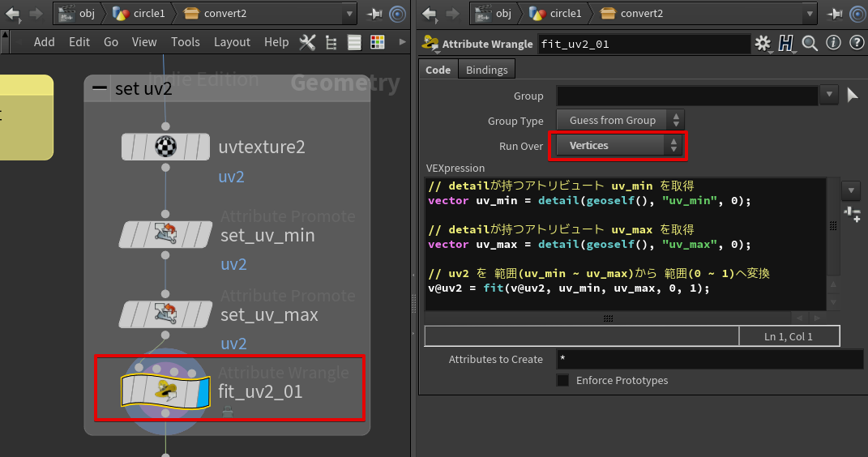Open parameter pane path dropdown arrow

pos(810,13)
